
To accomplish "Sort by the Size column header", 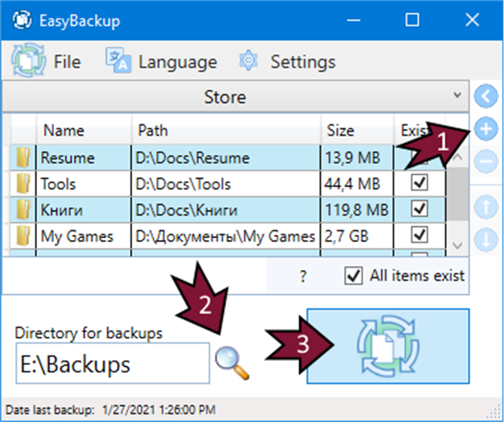I will [357, 130].
